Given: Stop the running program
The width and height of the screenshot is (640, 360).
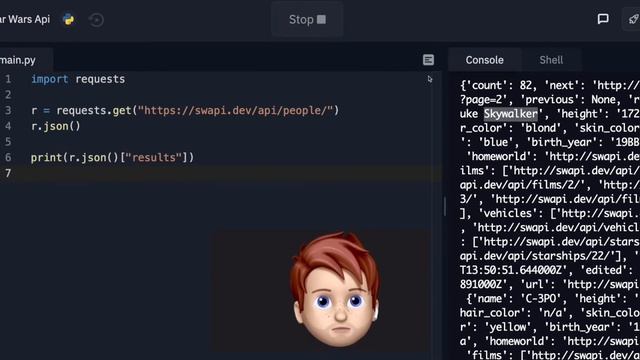Looking at the screenshot, I should [307, 20].
